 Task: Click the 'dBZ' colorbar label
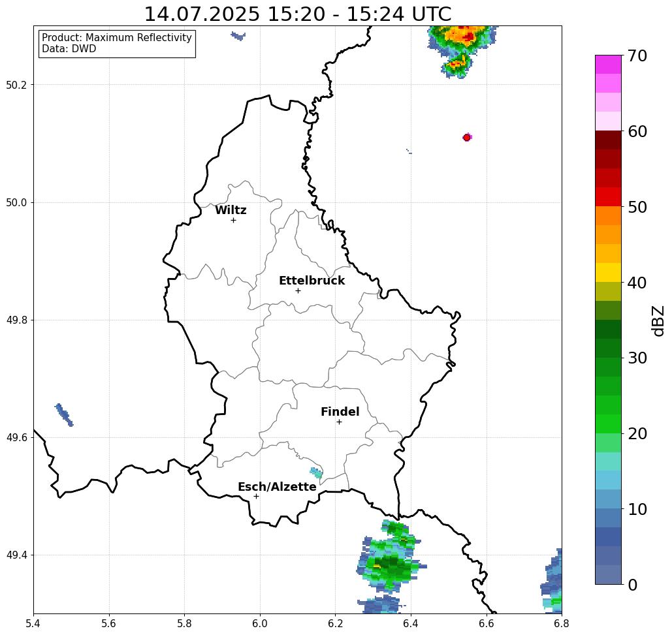coord(658,320)
